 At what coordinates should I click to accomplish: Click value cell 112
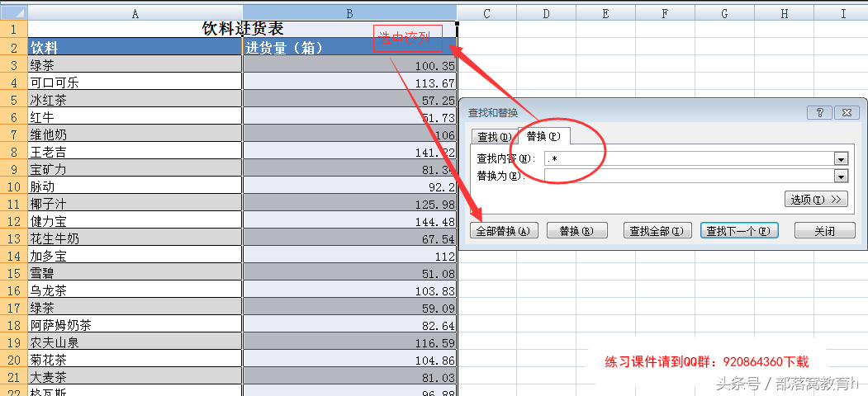point(350,256)
